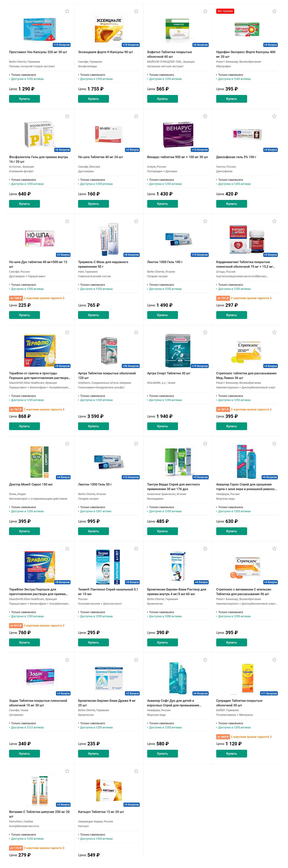The width and height of the screenshot is (288, 868).
Task: Buy Фосфалюгель Гель with Купить button
Action: click(x=25, y=204)
